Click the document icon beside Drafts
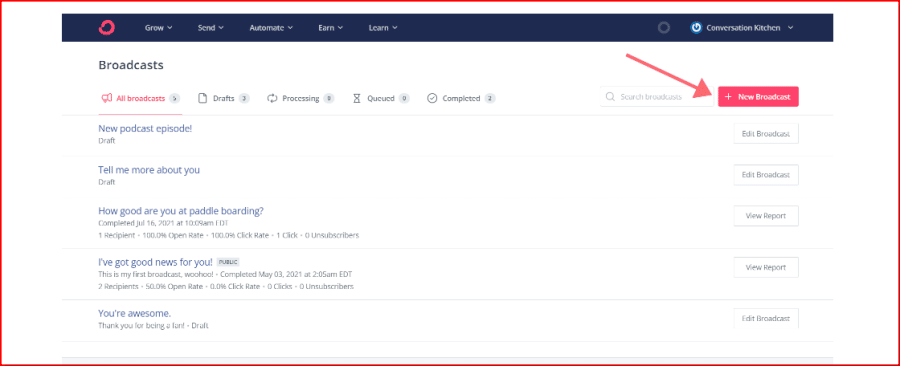900x366 pixels. pyautogui.click(x=202, y=98)
